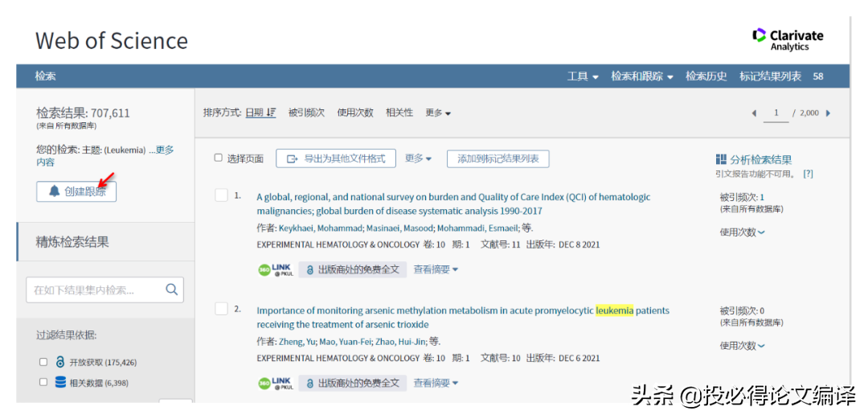Viewport: 868px width, 419px height.
Task: Open the result 2 article title
Action: tap(463, 317)
